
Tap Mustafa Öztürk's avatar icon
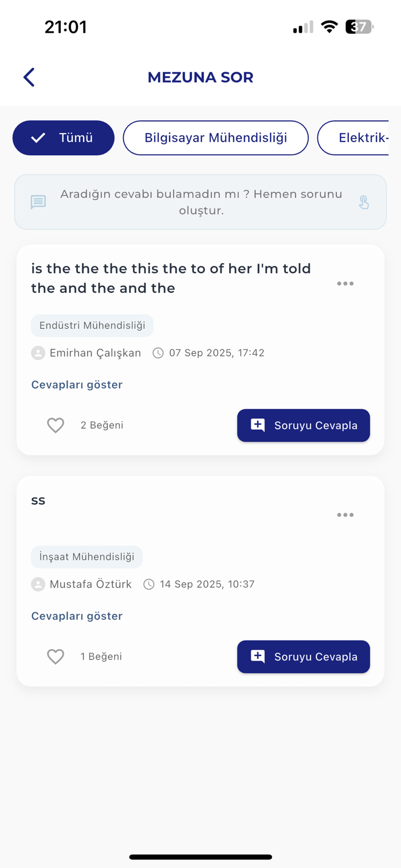coord(38,584)
